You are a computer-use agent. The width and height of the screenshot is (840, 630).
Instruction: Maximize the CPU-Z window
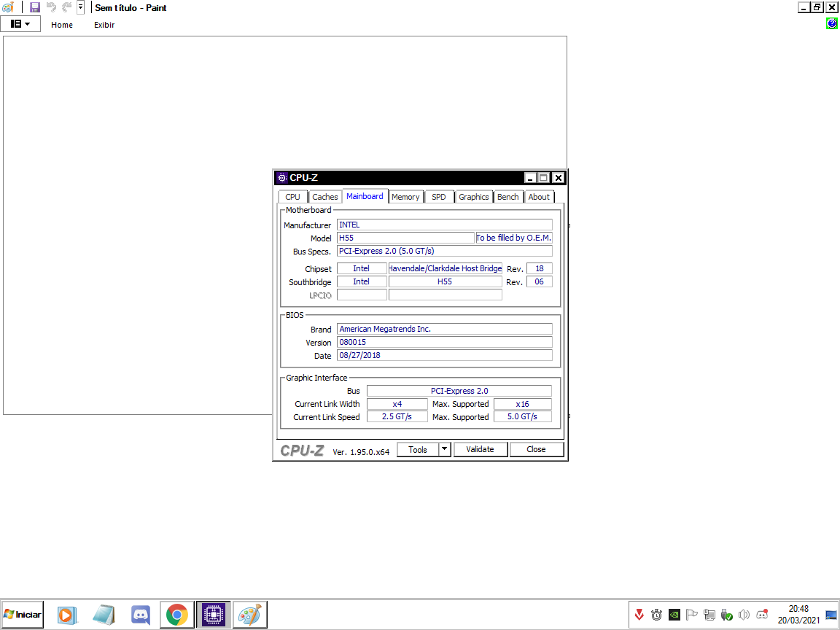[x=544, y=178]
